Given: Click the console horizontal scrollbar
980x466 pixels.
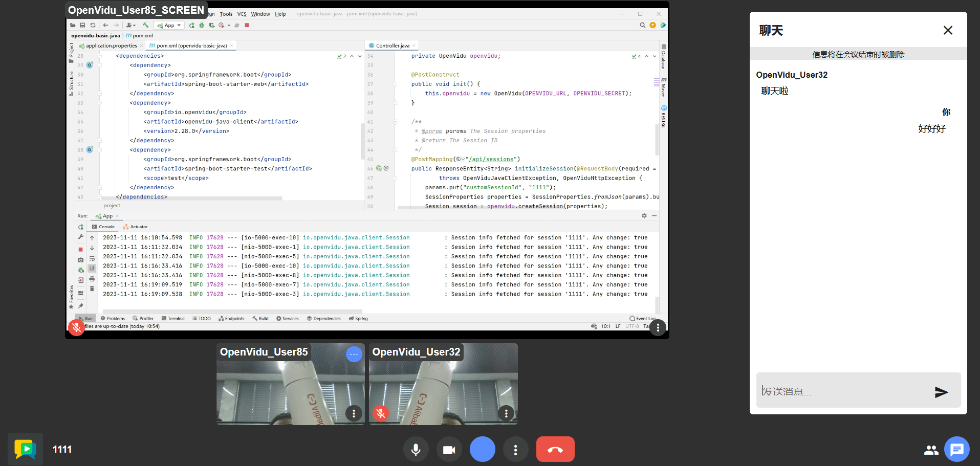Looking at the screenshot, I should click(232, 311).
